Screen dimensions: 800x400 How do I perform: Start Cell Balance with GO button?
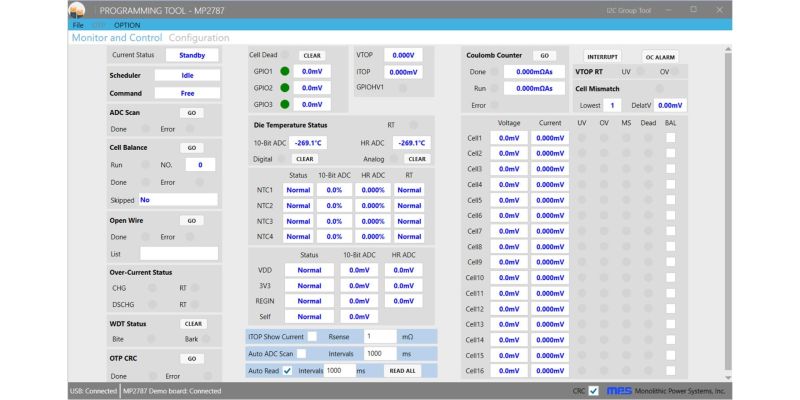click(x=192, y=148)
